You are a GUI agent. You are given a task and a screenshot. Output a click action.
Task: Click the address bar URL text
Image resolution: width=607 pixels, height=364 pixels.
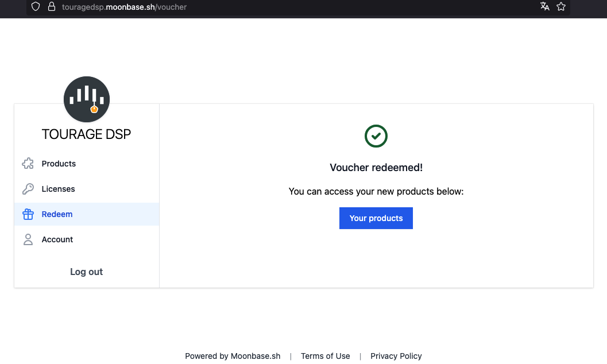tap(124, 7)
